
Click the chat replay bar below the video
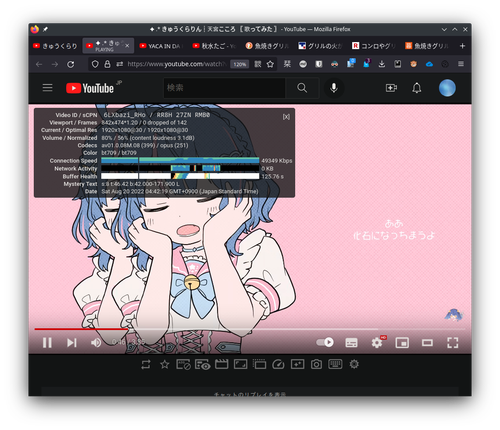click(x=250, y=392)
